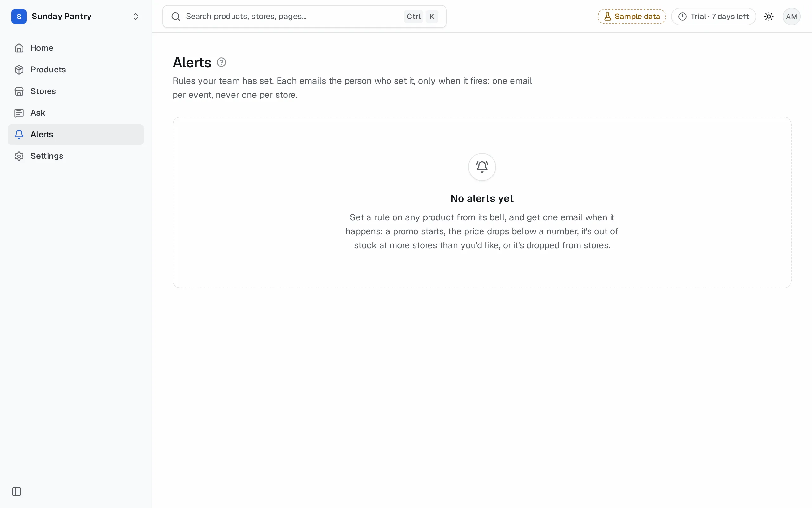Expand the Sunday Pantry workspace switcher

pyautogui.click(x=75, y=17)
